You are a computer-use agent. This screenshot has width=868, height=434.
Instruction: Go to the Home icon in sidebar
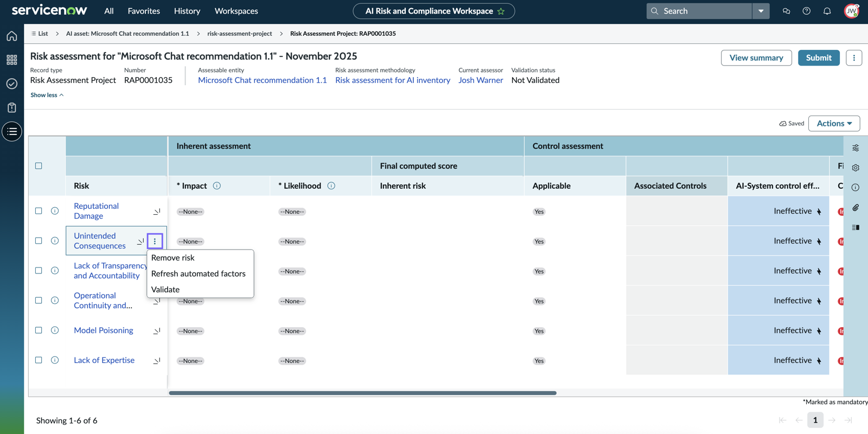pos(12,36)
